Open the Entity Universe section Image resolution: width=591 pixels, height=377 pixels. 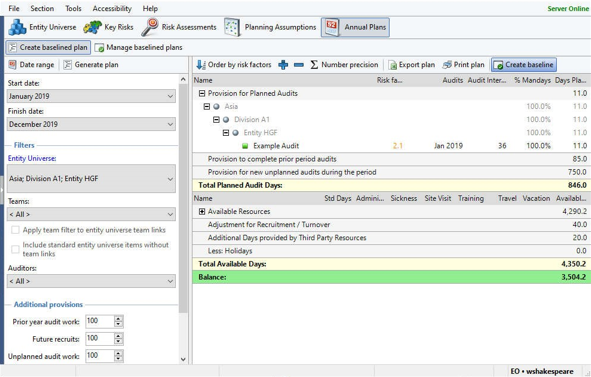tap(42, 27)
